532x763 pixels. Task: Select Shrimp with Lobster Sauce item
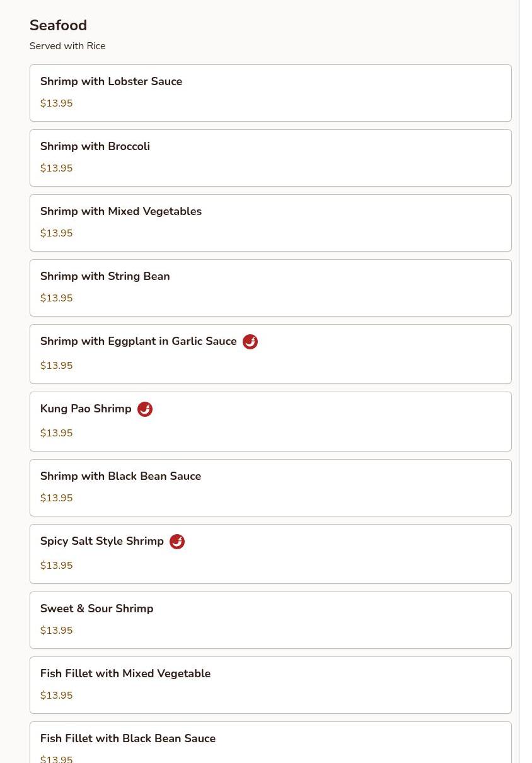270,93
